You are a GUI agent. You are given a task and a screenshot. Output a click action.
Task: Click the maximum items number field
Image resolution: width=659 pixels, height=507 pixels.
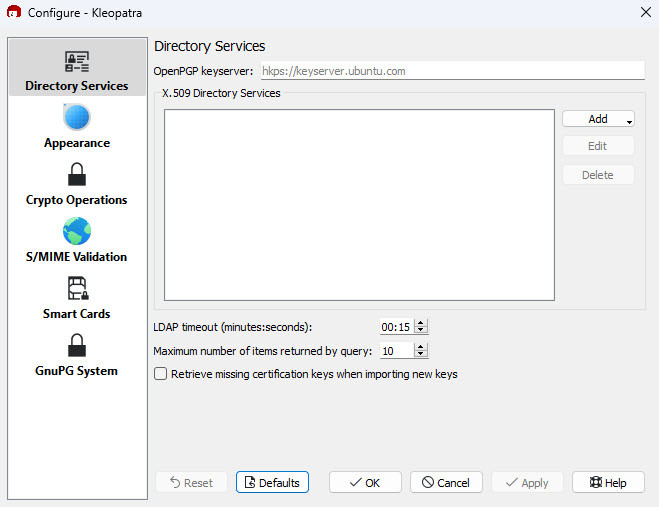point(397,351)
